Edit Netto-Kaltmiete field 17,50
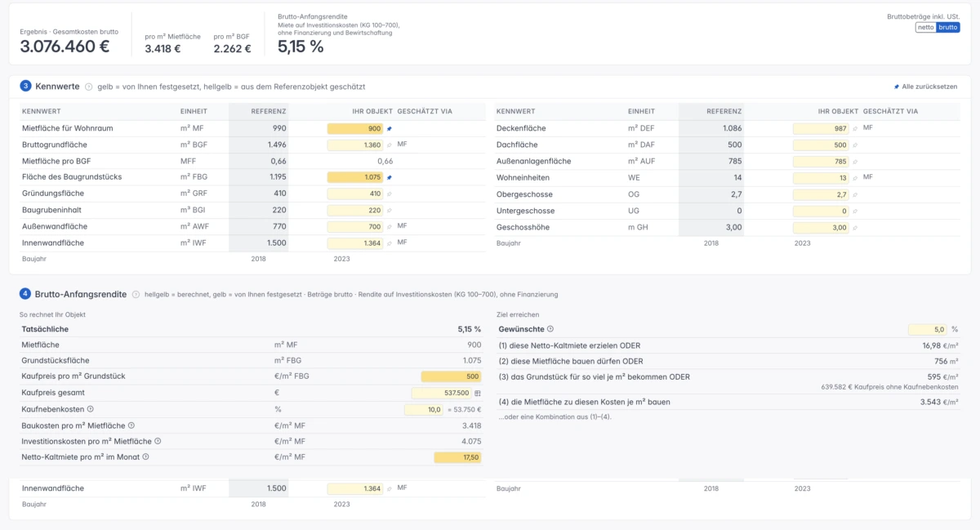This screenshot has height=530, width=980. (457, 457)
